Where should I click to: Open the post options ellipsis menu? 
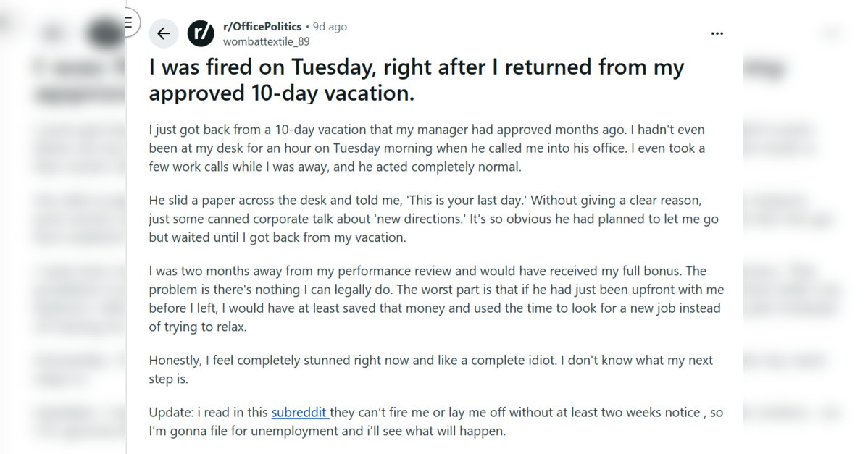click(717, 33)
